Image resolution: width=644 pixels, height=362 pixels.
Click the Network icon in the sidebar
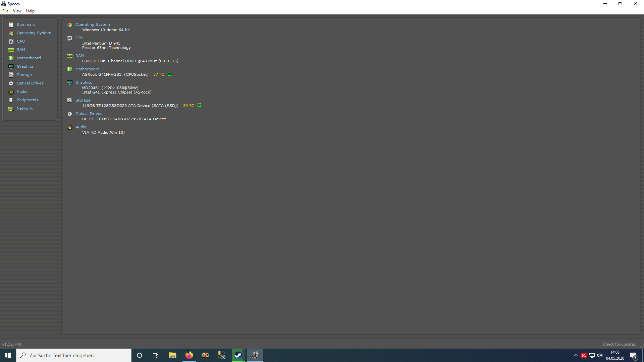11,108
